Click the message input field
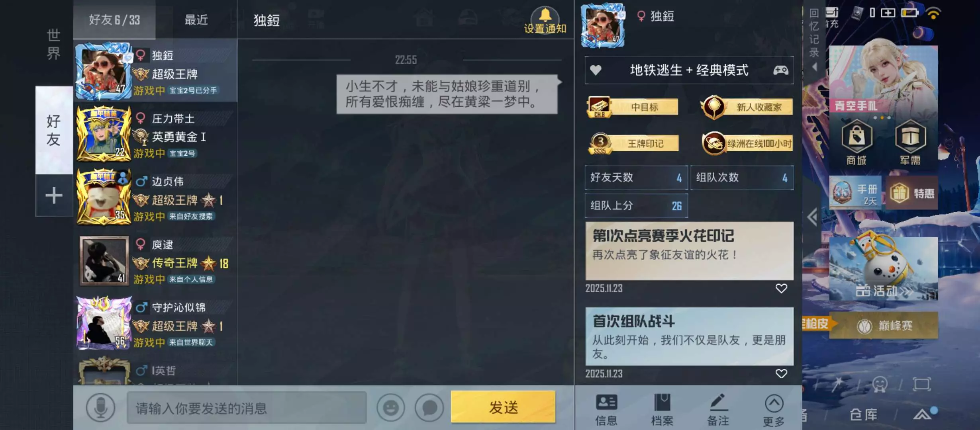The height and width of the screenshot is (430, 980). [247, 408]
